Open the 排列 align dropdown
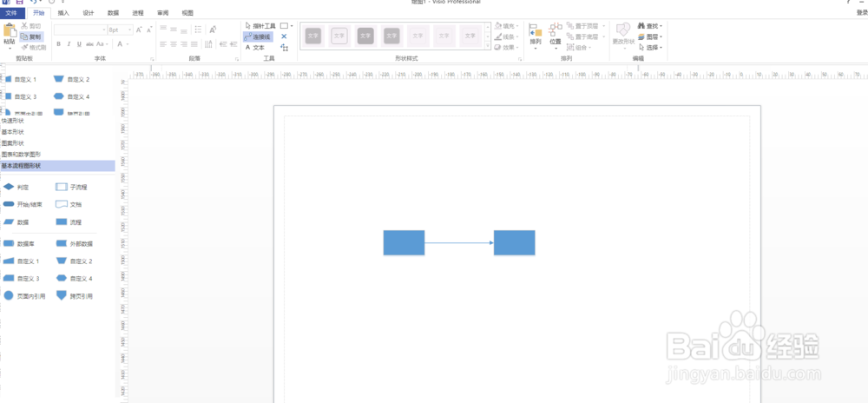The image size is (868, 403). 536,35
